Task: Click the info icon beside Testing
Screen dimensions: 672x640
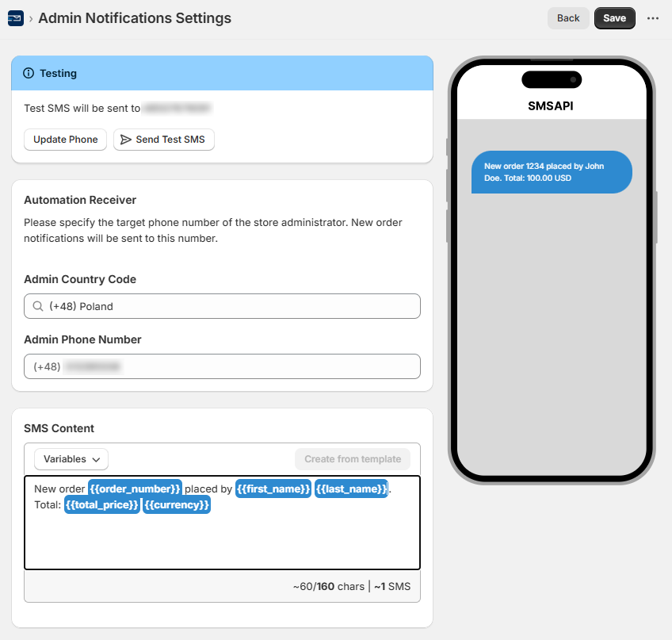Action: coord(29,73)
